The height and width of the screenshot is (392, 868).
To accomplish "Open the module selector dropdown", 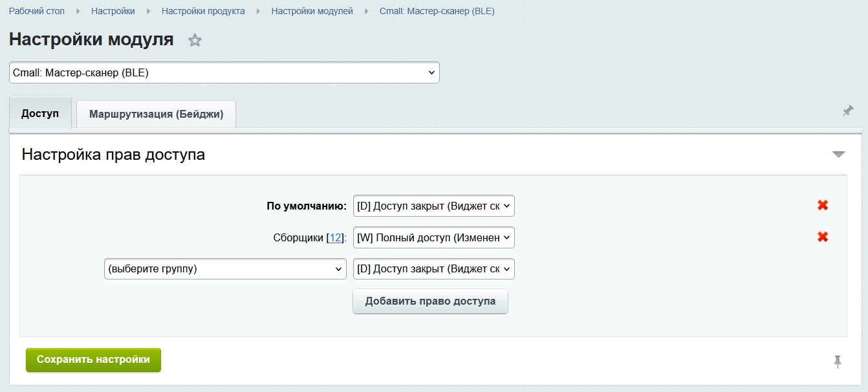I will click(x=224, y=72).
